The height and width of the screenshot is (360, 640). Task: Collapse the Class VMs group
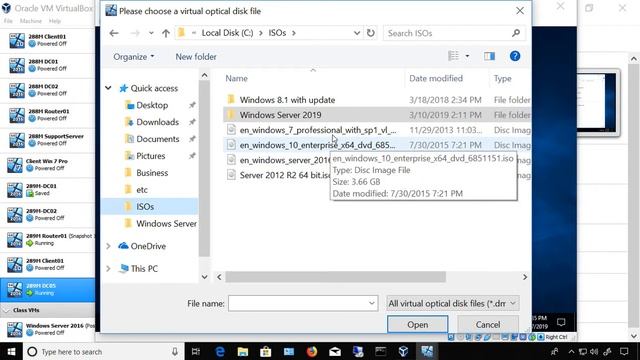(6, 310)
